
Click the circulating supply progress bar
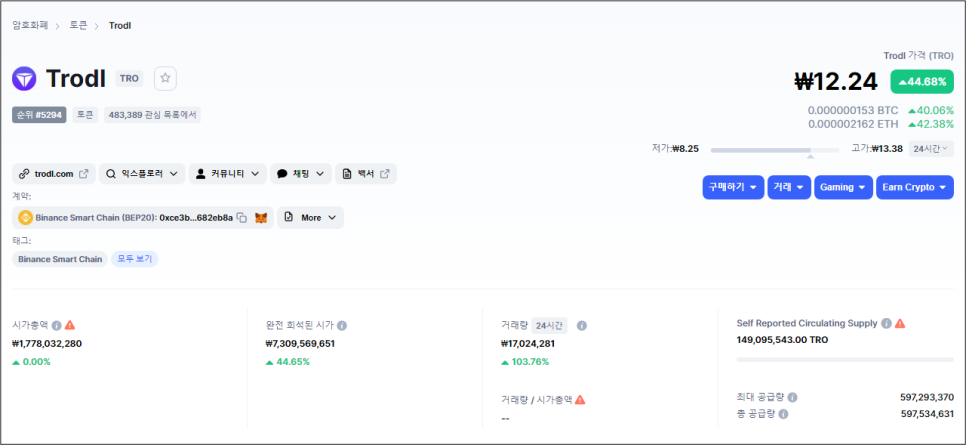pyautogui.click(x=845, y=359)
